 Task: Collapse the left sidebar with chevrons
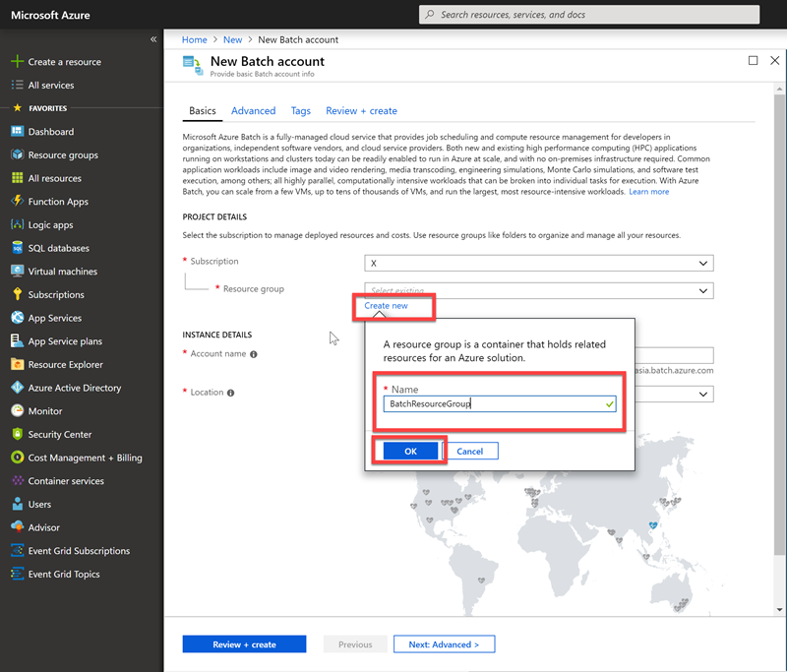coord(153,39)
